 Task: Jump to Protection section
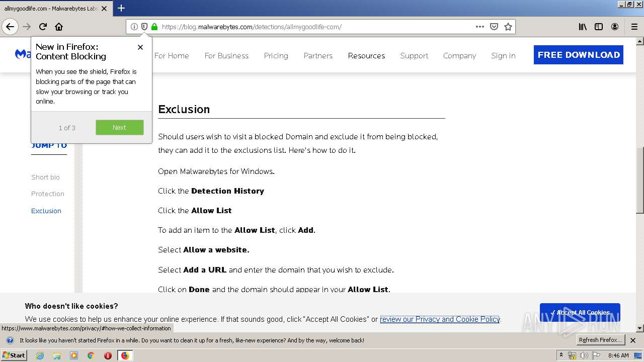48,194
